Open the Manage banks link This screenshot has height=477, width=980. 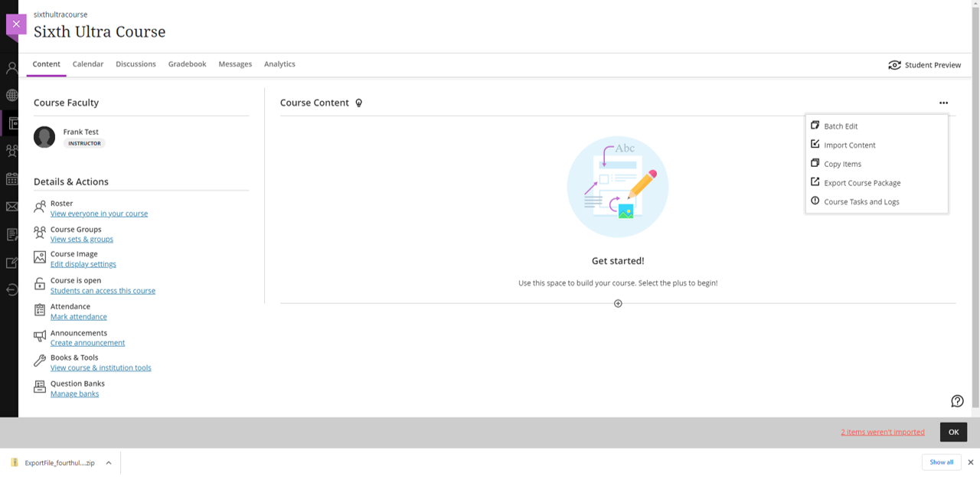click(x=74, y=394)
